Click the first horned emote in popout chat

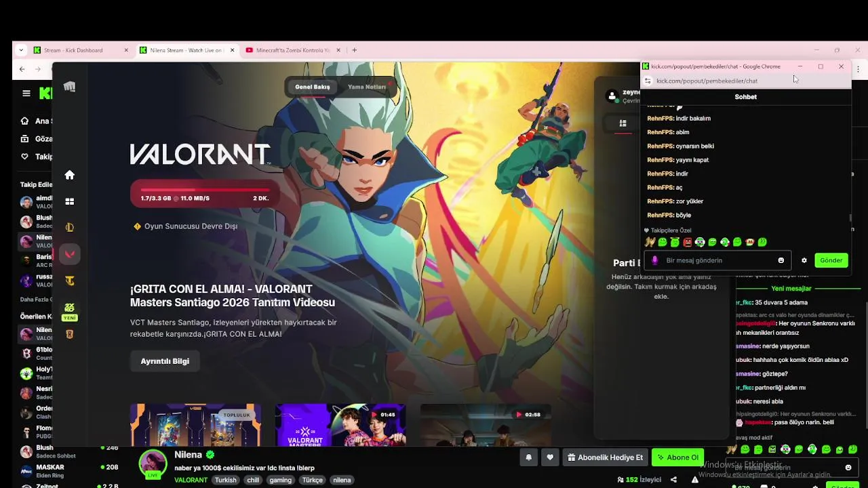650,242
